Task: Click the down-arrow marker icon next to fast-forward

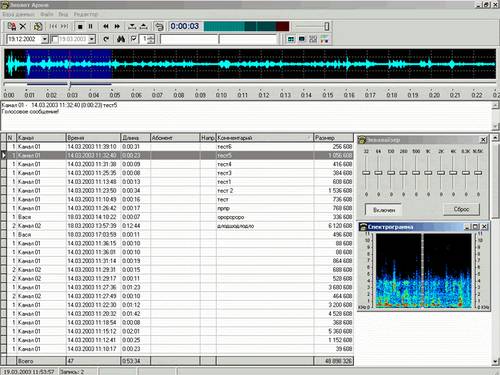Action: [132, 26]
